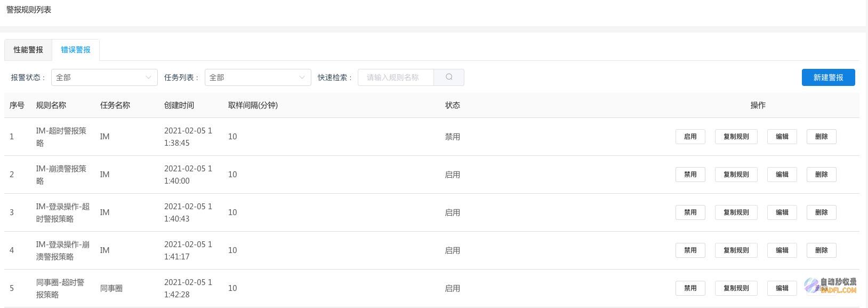Delete the IM-登录操作-超时警报策略 rule
The width and height of the screenshot is (868, 308).
[x=821, y=212]
